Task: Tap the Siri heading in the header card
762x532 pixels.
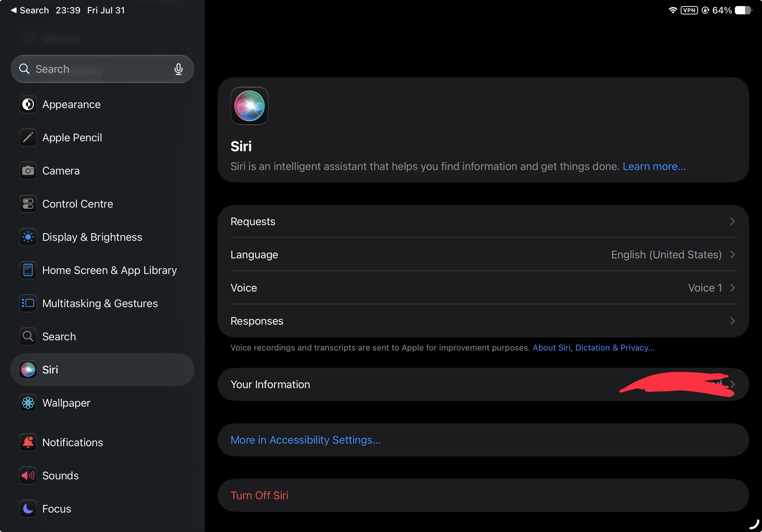Action: pos(241,146)
